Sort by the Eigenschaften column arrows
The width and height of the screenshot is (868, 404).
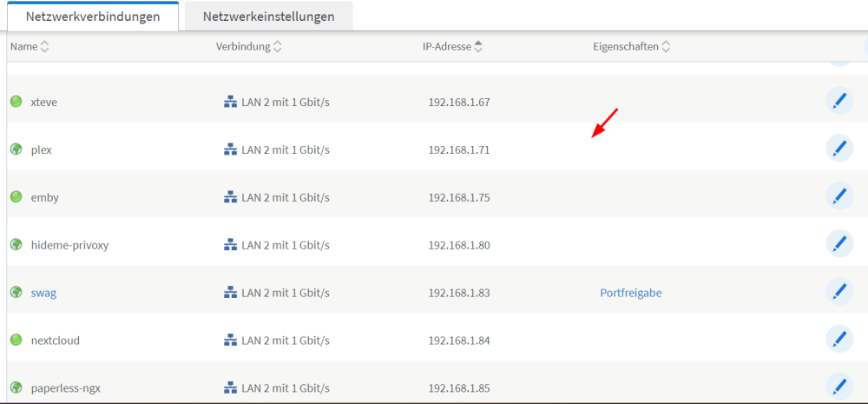tap(666, 47)
